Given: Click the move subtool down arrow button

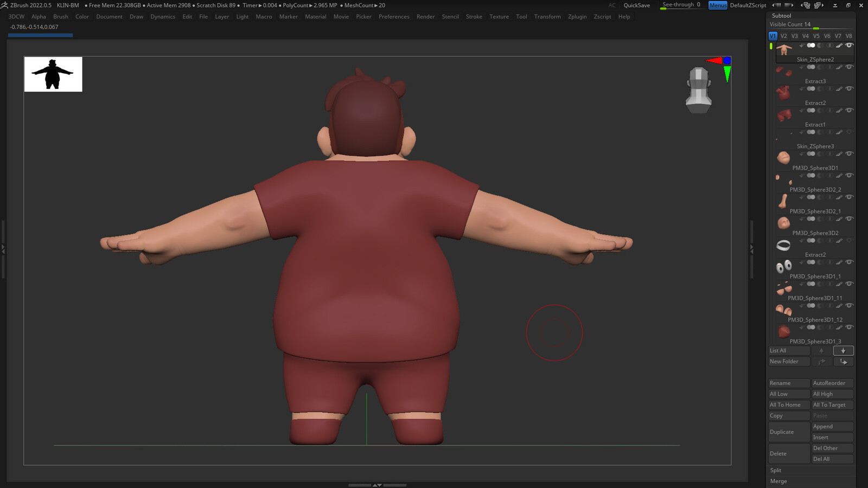Looking at the screenshot, I should click(843, 351).
